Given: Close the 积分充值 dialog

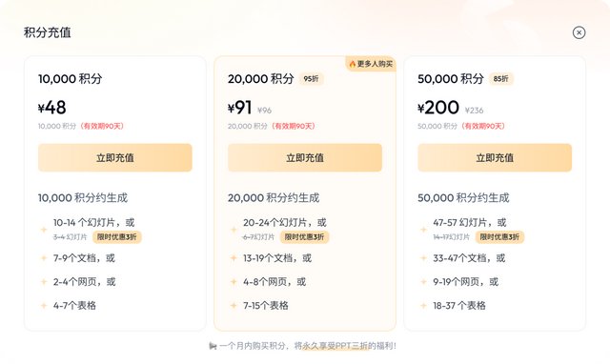Looking at the screenshot, I should [579, 32].
